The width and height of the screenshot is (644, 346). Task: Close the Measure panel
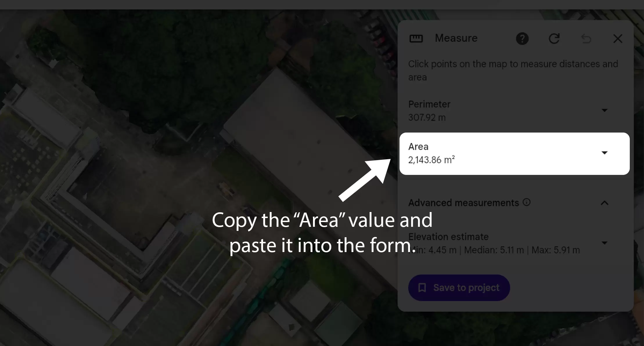pos(618,39)
